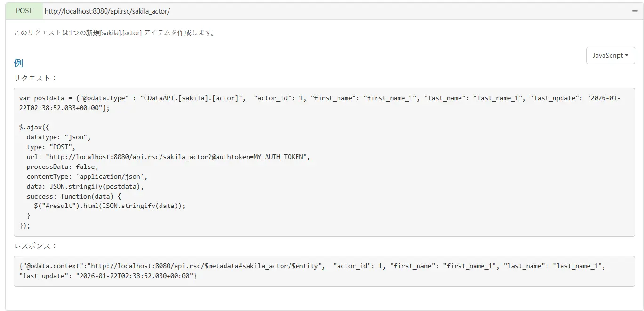Click the POST method badge

pos(24,10)
